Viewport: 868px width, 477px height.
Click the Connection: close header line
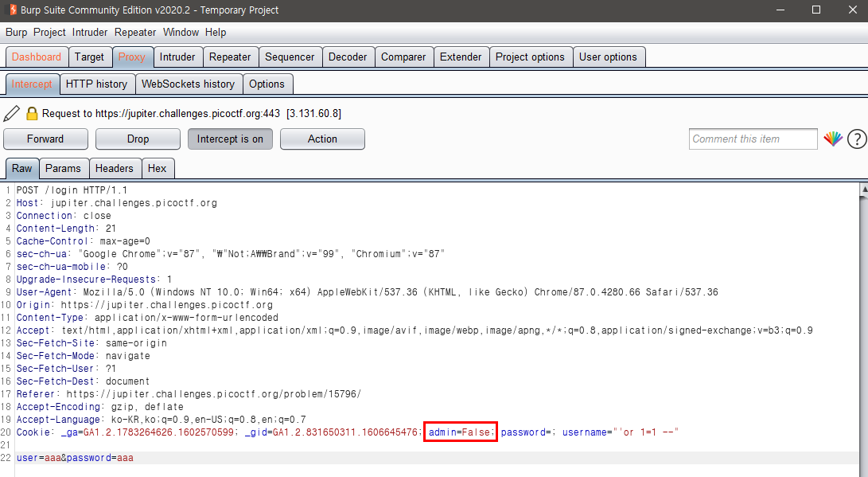coord(64,216)
